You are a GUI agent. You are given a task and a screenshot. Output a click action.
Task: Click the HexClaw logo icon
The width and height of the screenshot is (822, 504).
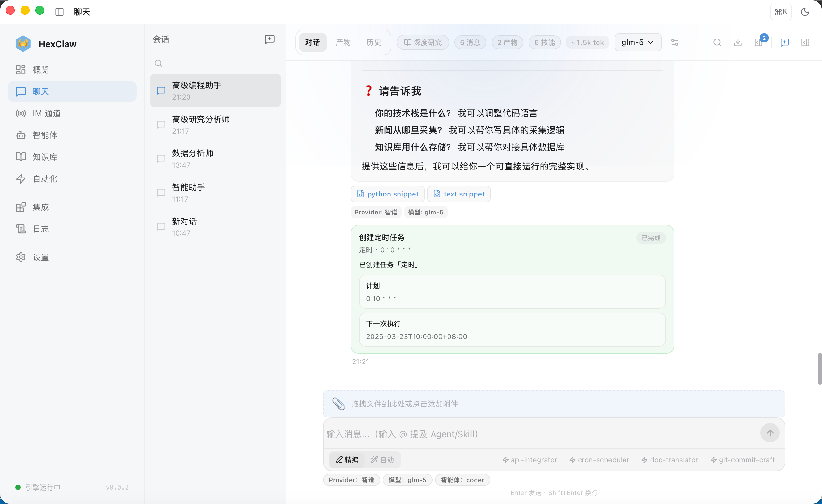(23, 44)
